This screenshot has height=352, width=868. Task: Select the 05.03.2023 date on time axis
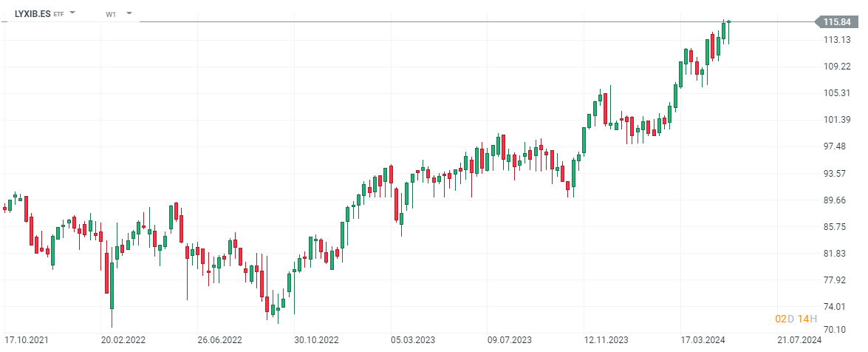click(414, 340)
